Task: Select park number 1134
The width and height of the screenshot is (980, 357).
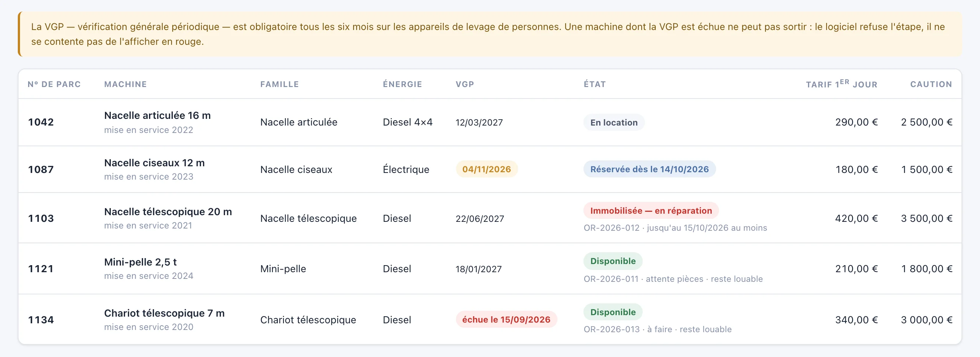Action: [x=41, y=320]
